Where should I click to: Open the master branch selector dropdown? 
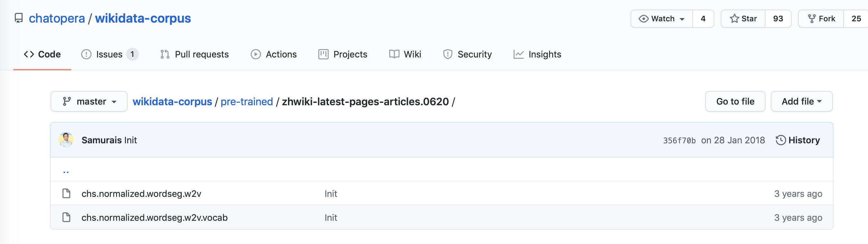[x=89, y=101]
